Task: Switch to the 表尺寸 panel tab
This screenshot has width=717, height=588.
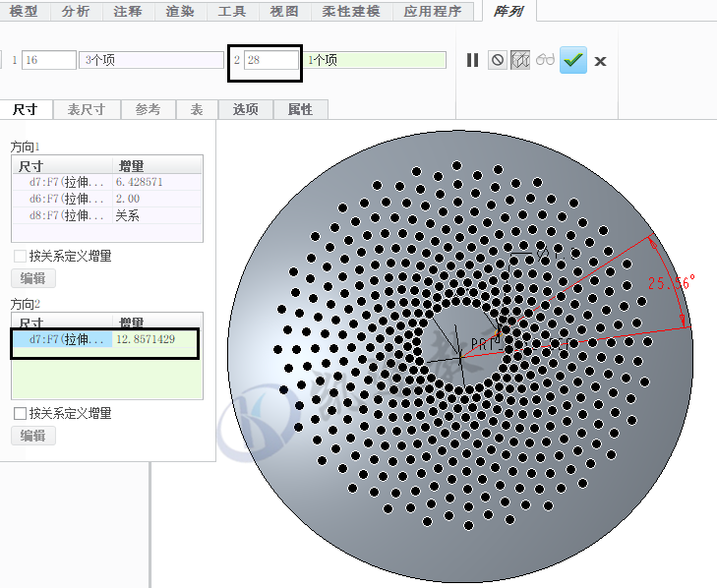Action: click(87, 110)
